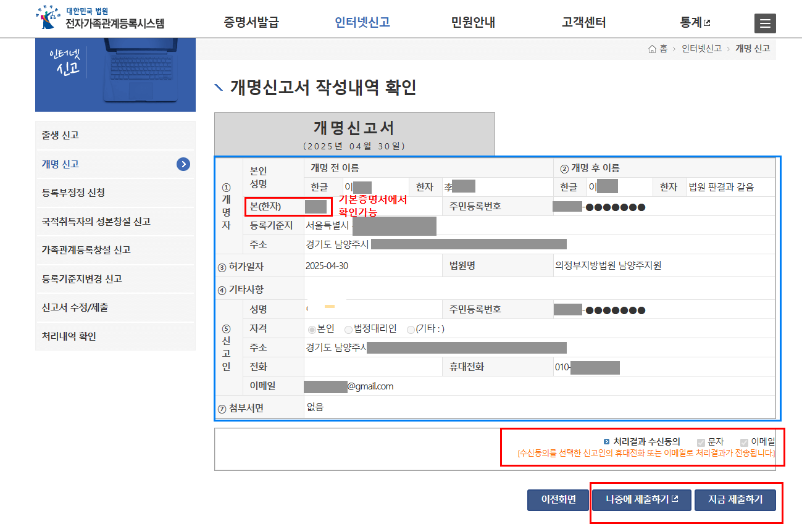Click the 이전화면 button
This screenshot has width=802, height=532.
(558, 500)
